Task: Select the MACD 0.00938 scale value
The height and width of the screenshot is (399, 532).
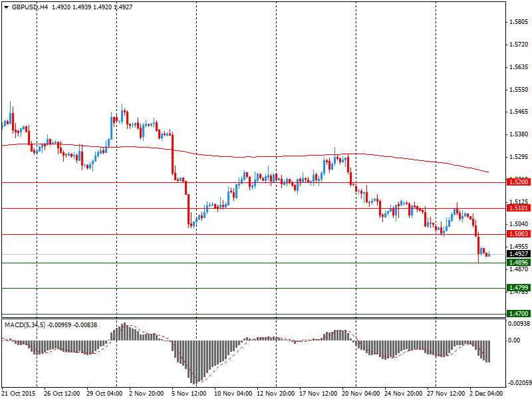Action: tap(519, 324)
